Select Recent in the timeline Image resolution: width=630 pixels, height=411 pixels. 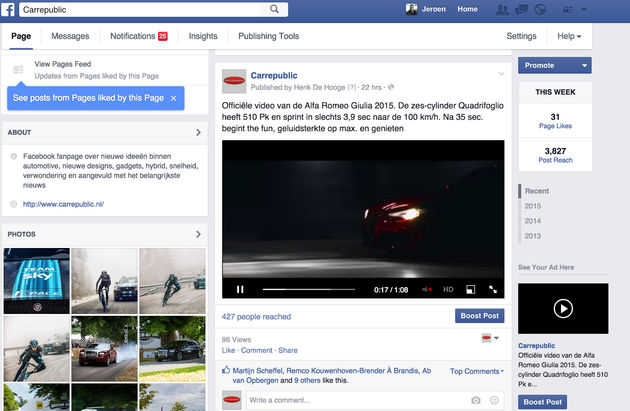536,191
